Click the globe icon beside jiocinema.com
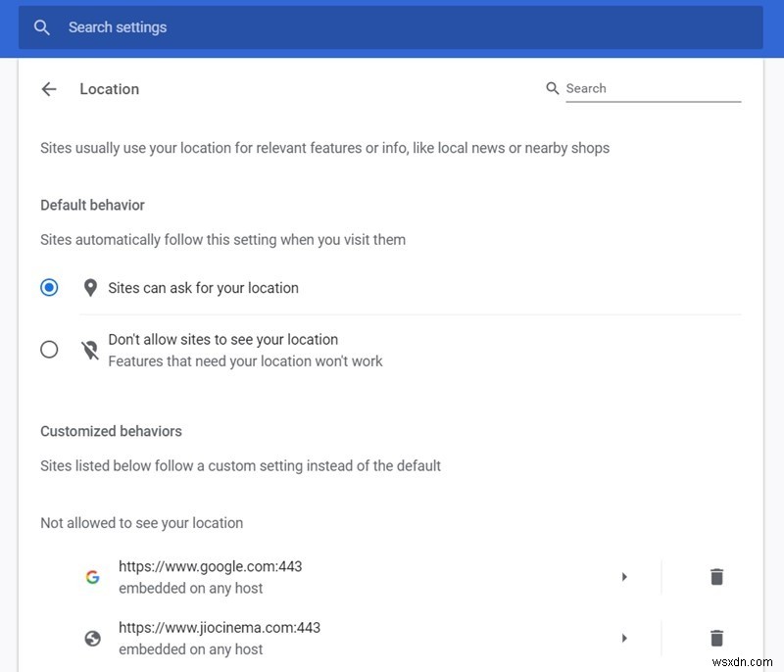The height and width of the screenshot is (672, 784). click(92, 638)
